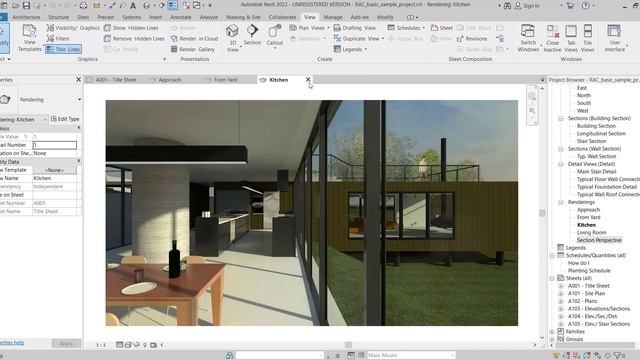Viewport: 640px width, 360px height.
Task: Open the Filters tool
Action: click(58, 38)
